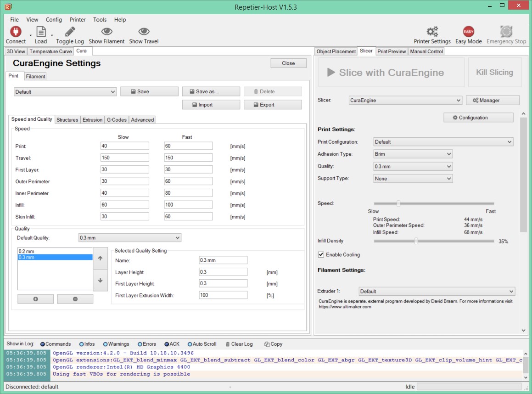
Task: Toggle the Show Filament eye icon
Action: pos(107,32)
